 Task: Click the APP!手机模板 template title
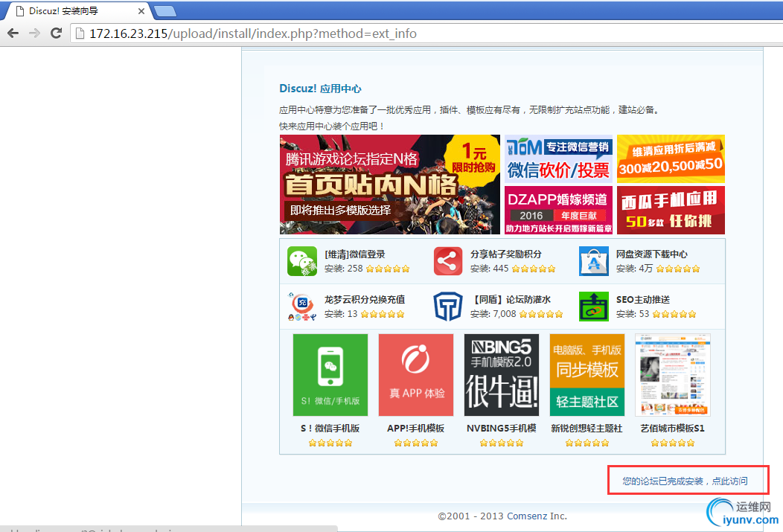415,428
